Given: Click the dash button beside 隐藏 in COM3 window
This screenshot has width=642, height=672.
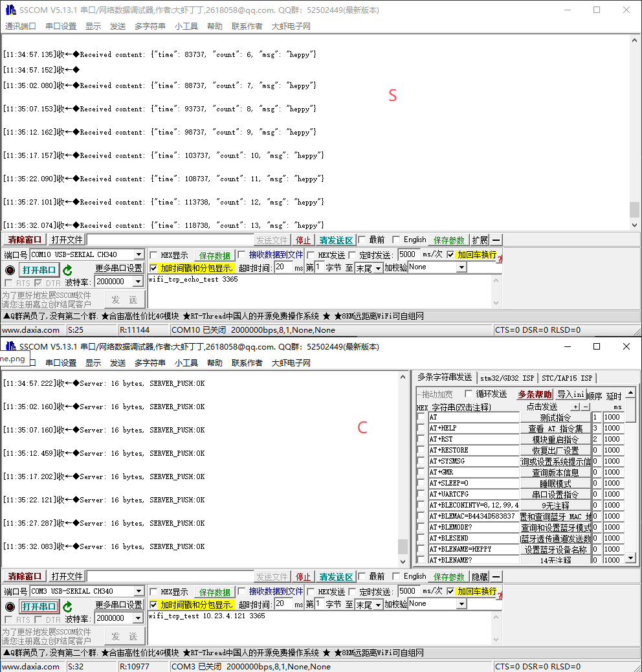Looking at the screenshot, I should click(x=496, y=577).
